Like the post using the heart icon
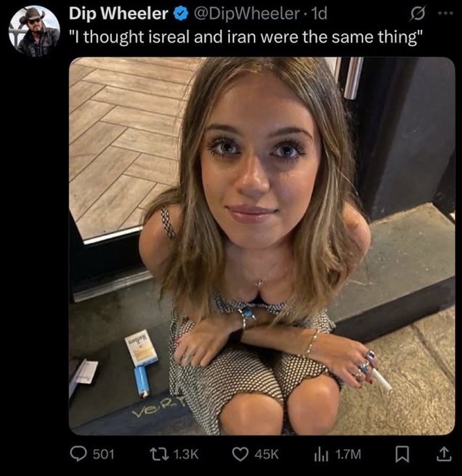Image resolution: width=462 pixels, height=476 pixels. click(x=241, y=453)
